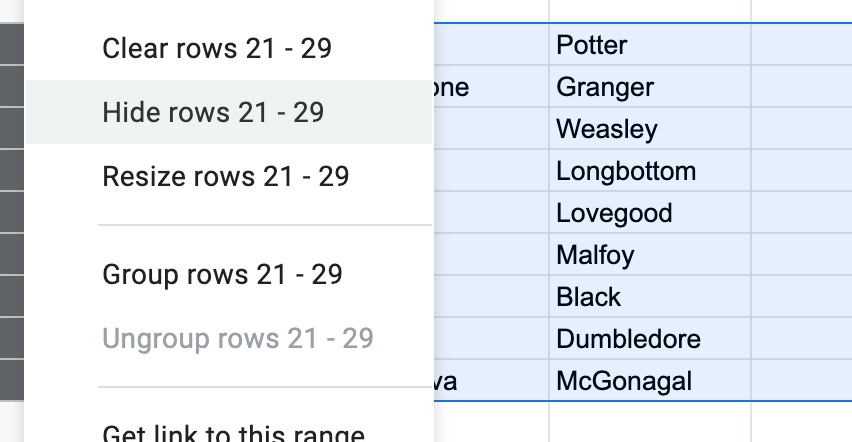Image resolution: width=852 pixels, height=442 pixels.
Task: Click greyed Ungroup rows 21 - 29
Action: [x=237, y=338]
